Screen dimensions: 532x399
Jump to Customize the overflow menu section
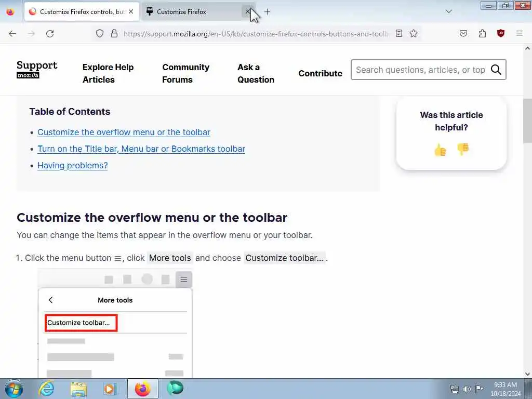[124, 132]
